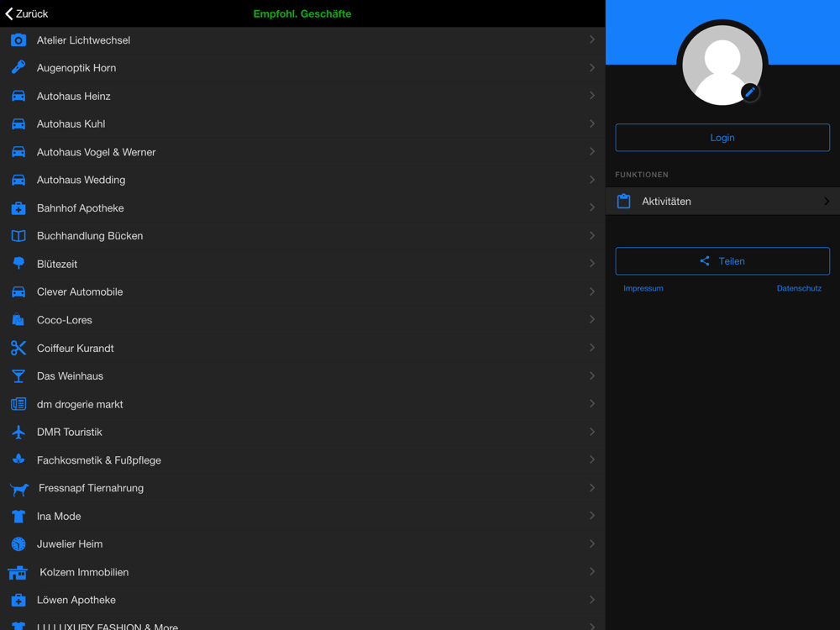This screenshot has width=840, height=630.
Task: Click the car icon beside Autohaus Heinz
Action: (18, 96)
